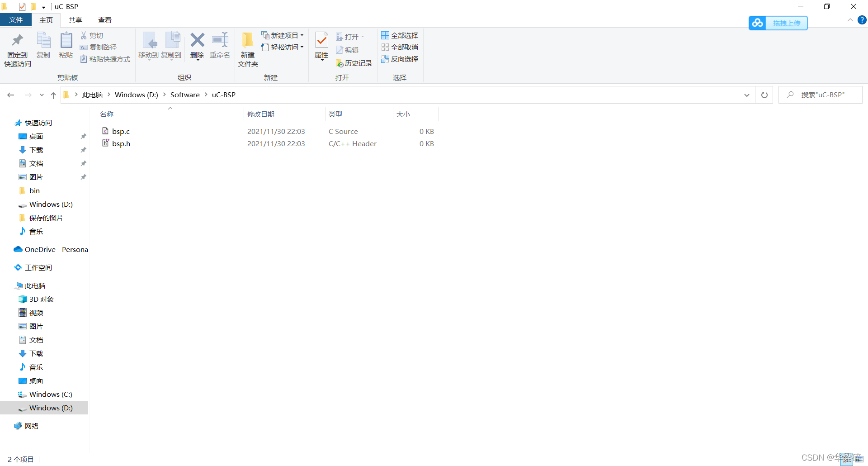Select Windows (C:) drive in sidebar

coord(51,394)
